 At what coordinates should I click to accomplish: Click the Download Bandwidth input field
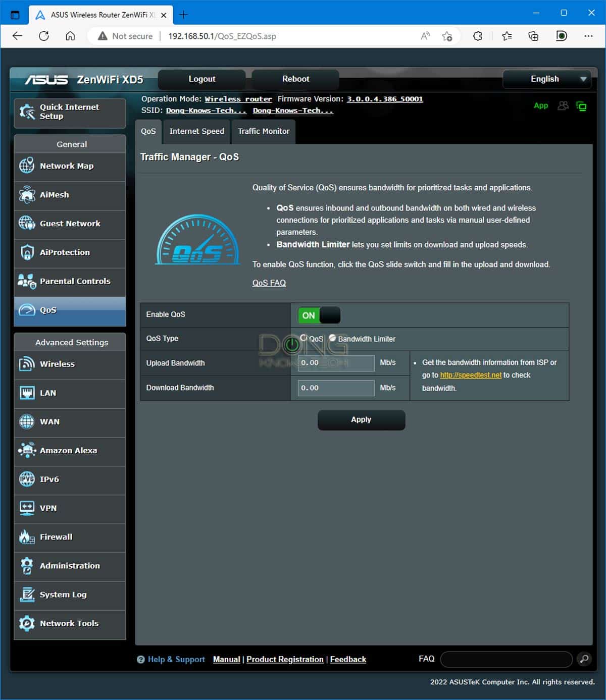point(336,388)
